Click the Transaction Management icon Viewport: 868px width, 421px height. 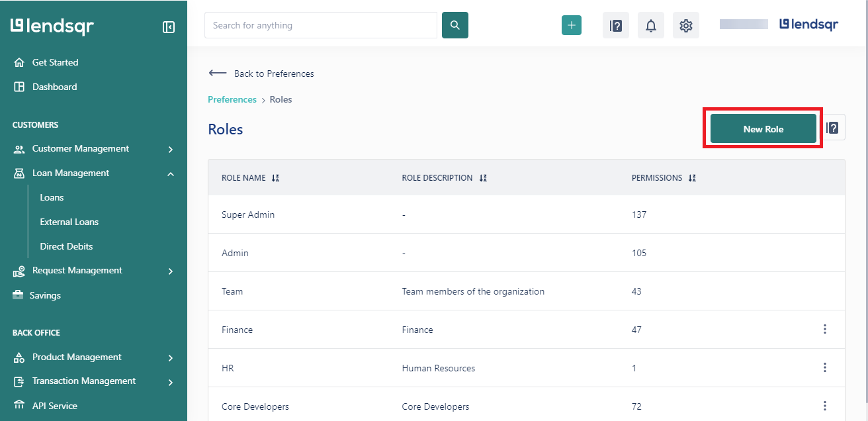point(19,381)
